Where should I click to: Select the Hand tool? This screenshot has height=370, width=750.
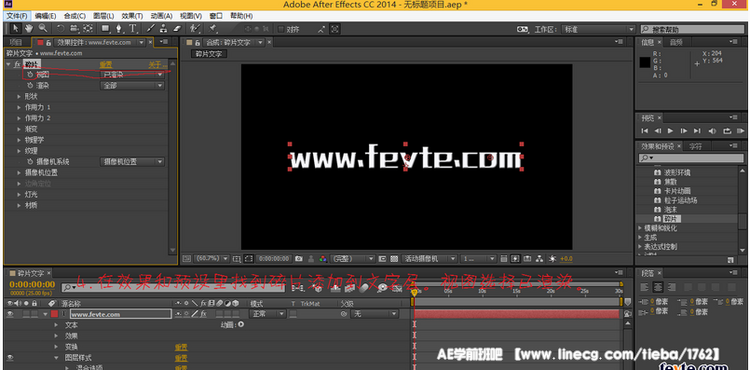click(x=29, y=29)
